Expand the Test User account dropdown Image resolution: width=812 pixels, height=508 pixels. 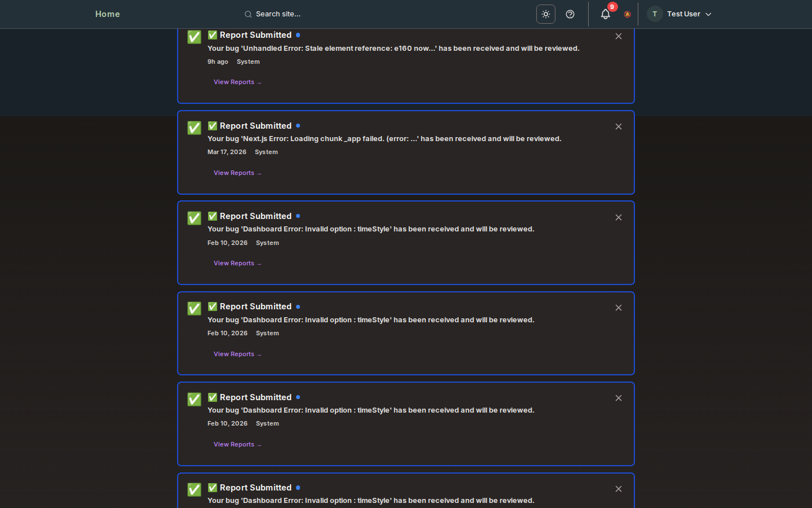pyautogui.click(x=708, y=14)
